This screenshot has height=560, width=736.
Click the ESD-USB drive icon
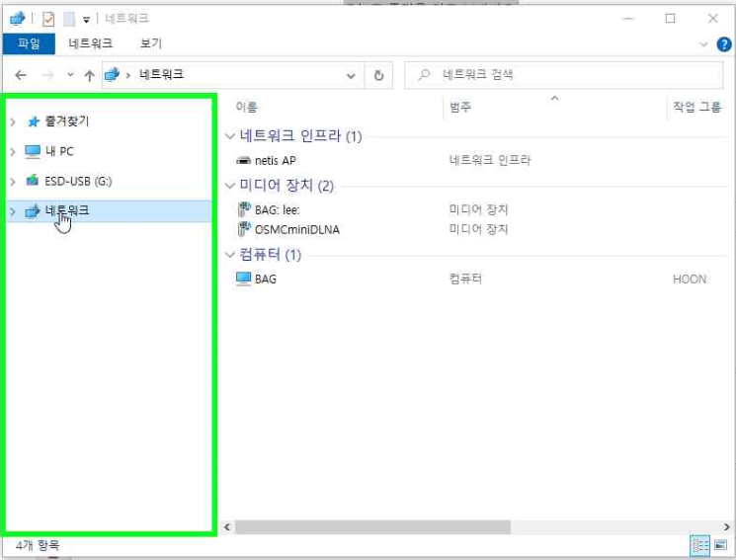32,181
